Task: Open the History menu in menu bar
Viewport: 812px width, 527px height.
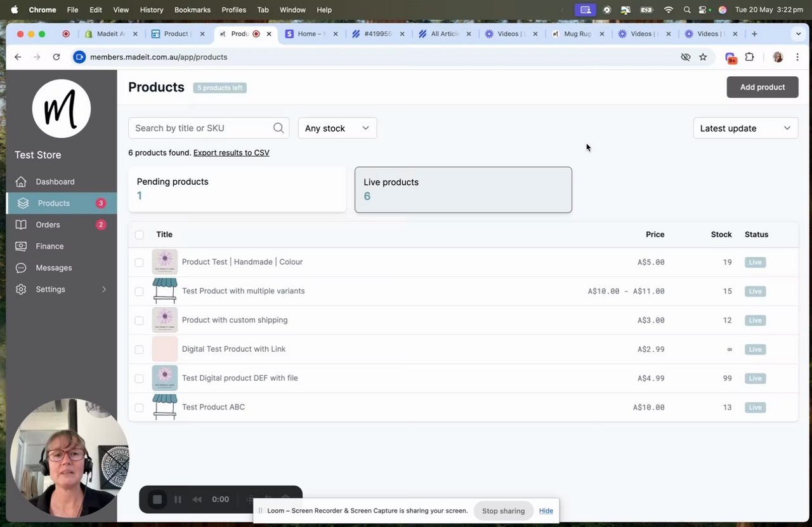Action: [x=151, y=10]
